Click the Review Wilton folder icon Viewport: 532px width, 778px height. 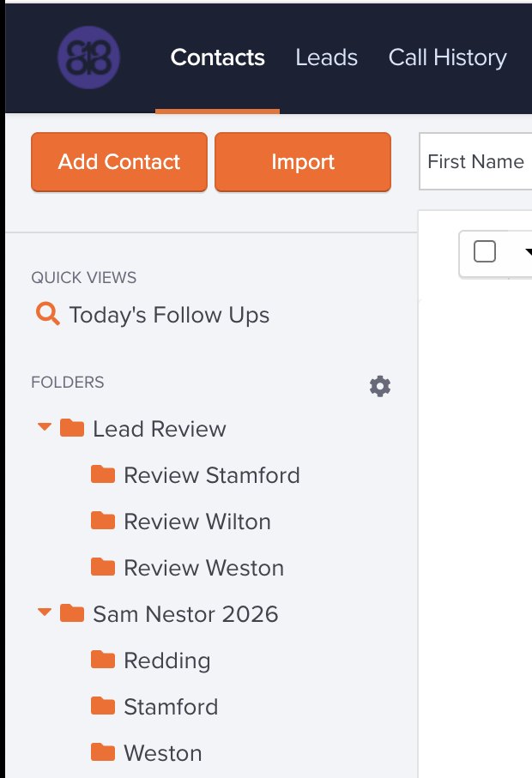coord(103,521)
